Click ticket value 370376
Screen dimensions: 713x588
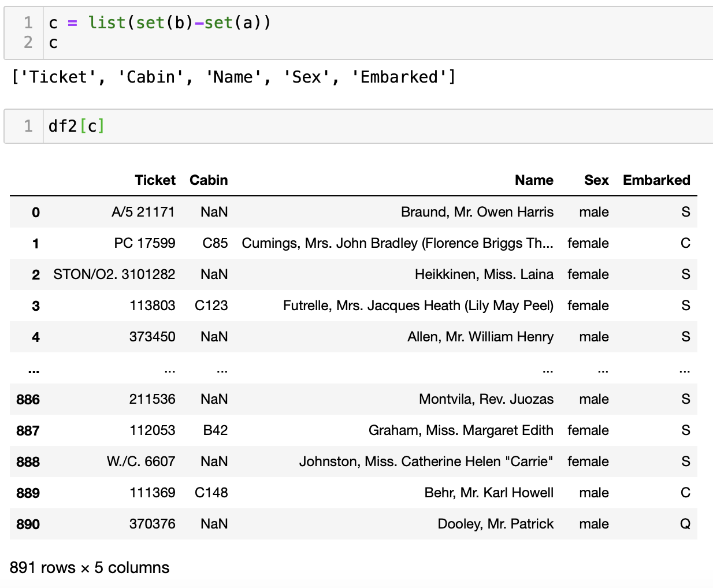point(153,524)
